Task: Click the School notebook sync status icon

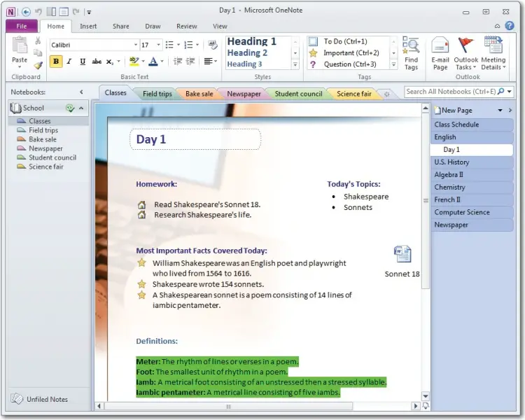Action: point(70,108)
